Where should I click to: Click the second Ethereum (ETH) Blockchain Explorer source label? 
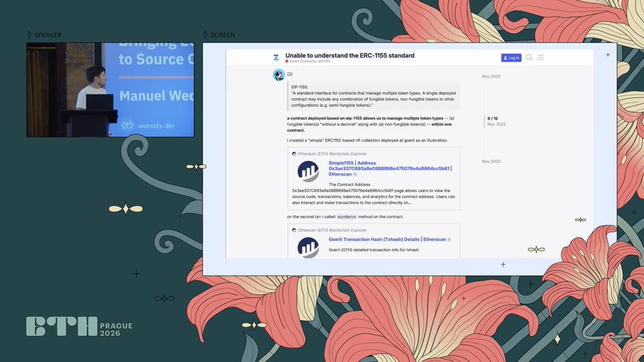tap(332, 230)
